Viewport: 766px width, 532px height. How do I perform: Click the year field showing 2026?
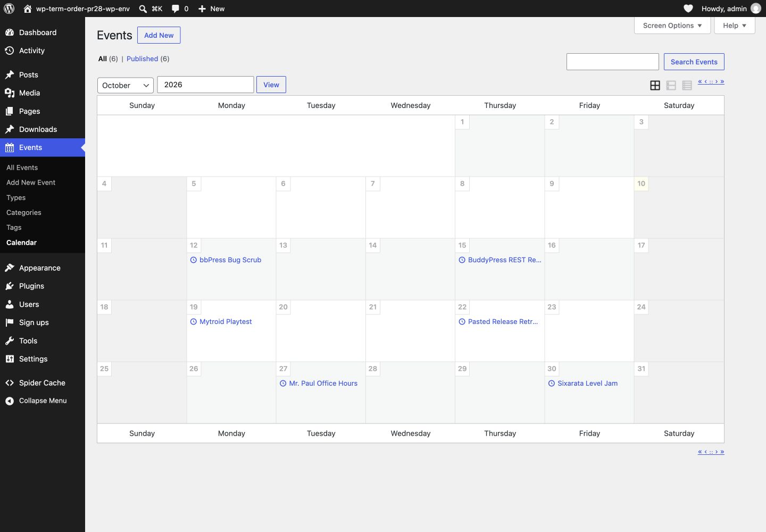(205, 85)
